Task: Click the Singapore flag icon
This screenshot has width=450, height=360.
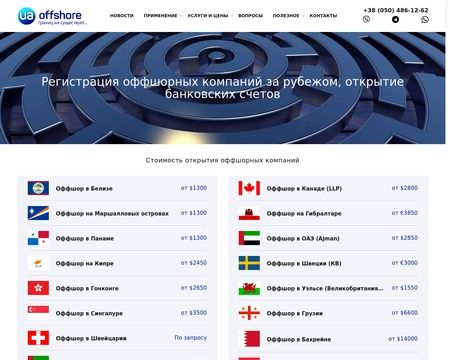Action: click(x=38, y=313)
